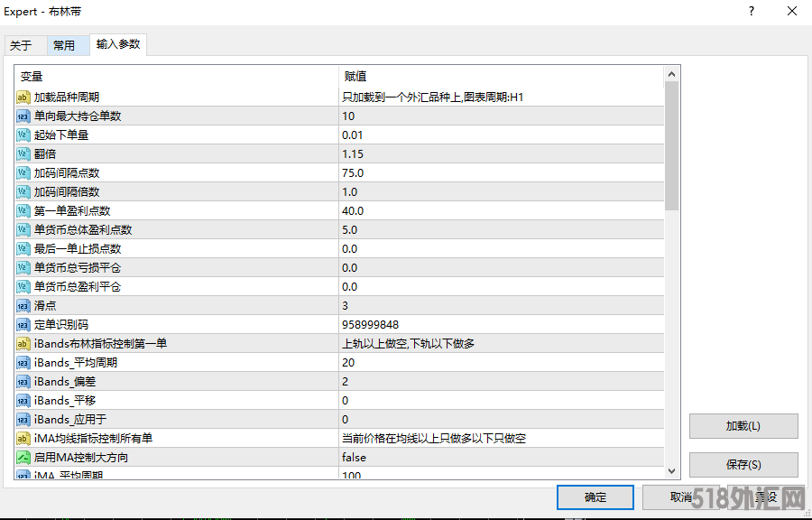Screen dimensions: 812x520
Task: Click the vertical scrollbar thumb
Action: [x=671, y=146]
